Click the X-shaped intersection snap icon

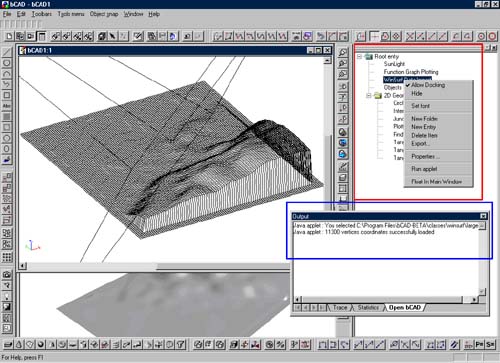point(410,36)
